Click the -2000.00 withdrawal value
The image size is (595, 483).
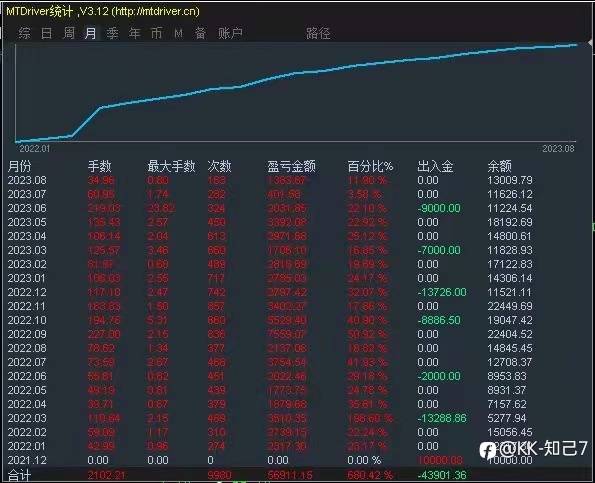(439, 376)
